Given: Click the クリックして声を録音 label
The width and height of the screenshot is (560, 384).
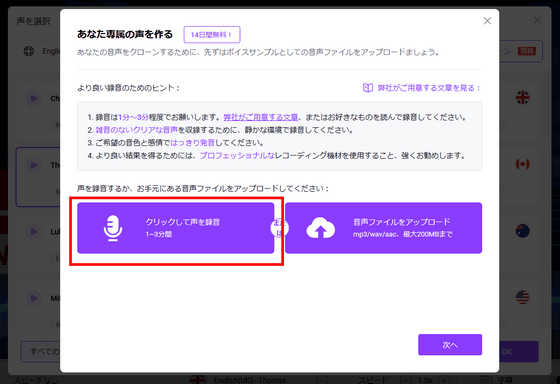Looking at the screenshot, I should click(x=182, y=222).
